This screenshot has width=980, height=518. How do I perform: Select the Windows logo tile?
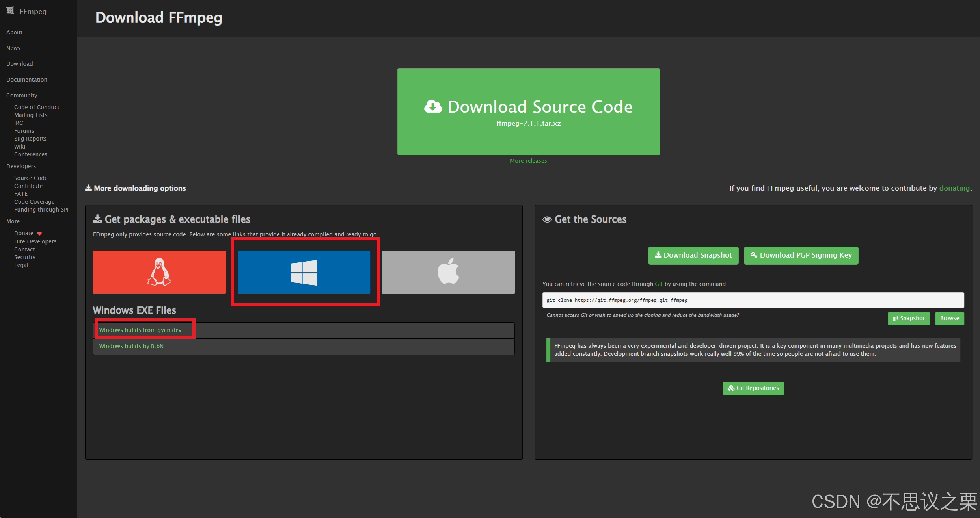(x=304, y=272)
